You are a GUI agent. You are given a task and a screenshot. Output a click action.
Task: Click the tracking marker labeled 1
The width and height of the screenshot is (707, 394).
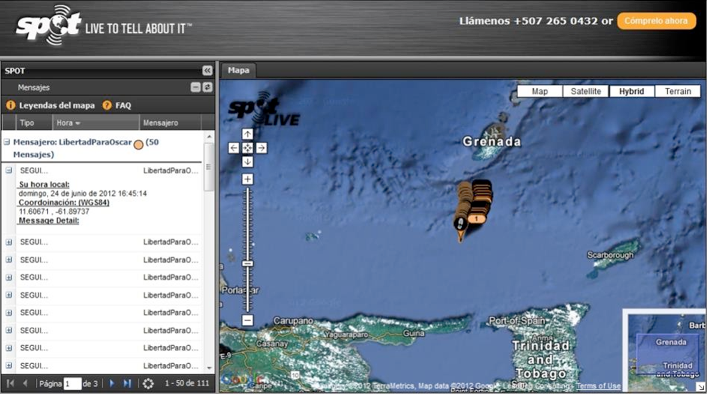point(476,219)
